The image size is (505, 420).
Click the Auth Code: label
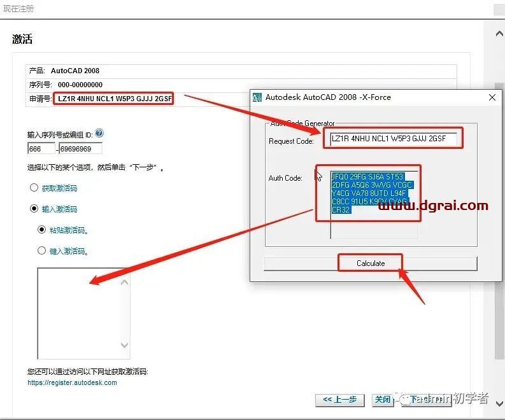click(x=285, y=178)
